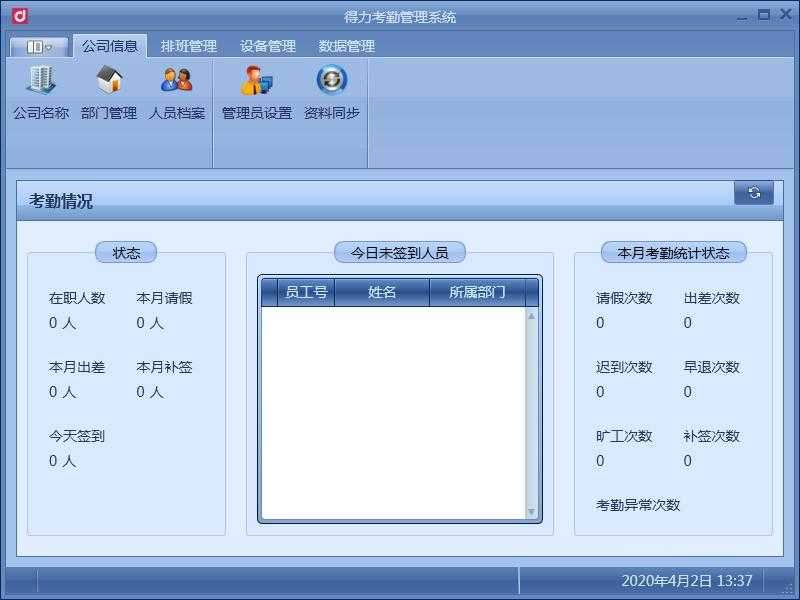Click the 今日未签到人员 panel header
Viewport: 800px width, 600px height.
pos(396,252)
